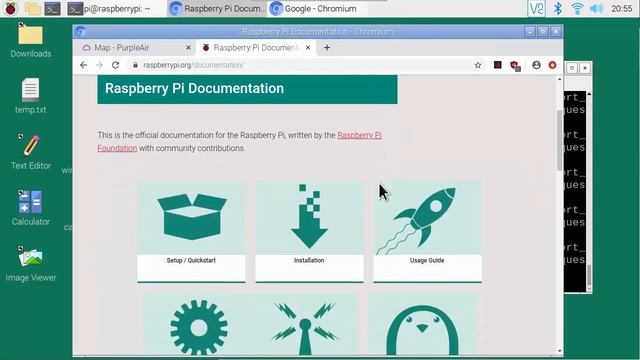Open the Usage Guide rocket card
This screenshot has height=360, width=640.
click(x=427, y=231)
